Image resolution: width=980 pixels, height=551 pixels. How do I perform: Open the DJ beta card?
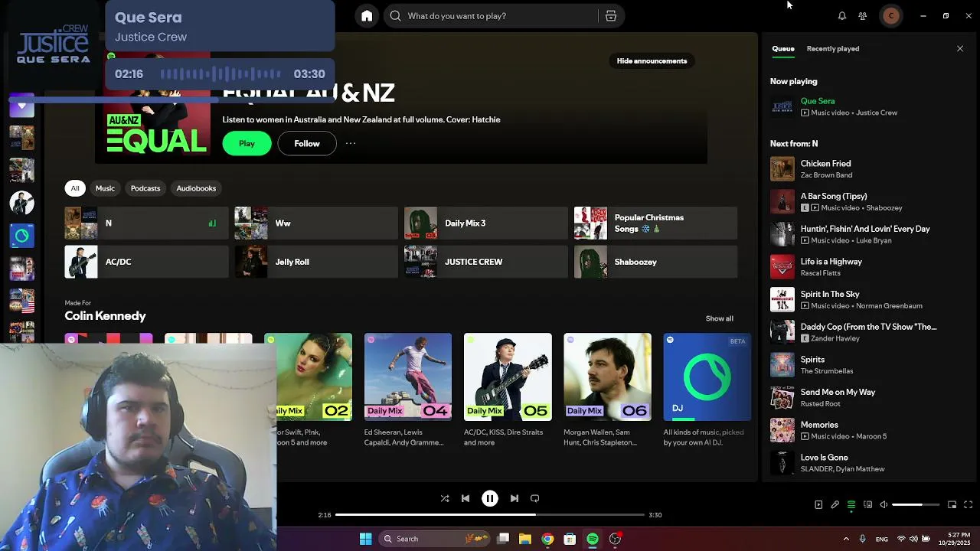tap(707, 390)
